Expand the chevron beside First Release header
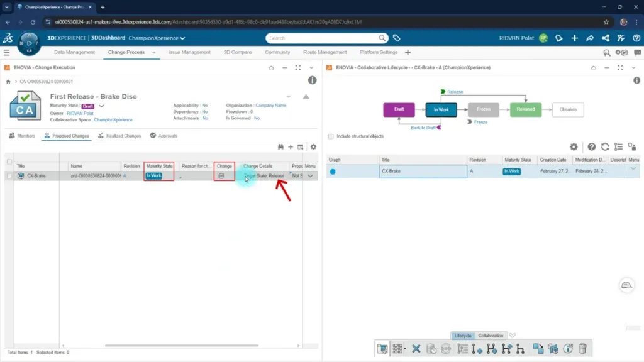This screenshot has width=644, height=362. [x=288, y=96]
